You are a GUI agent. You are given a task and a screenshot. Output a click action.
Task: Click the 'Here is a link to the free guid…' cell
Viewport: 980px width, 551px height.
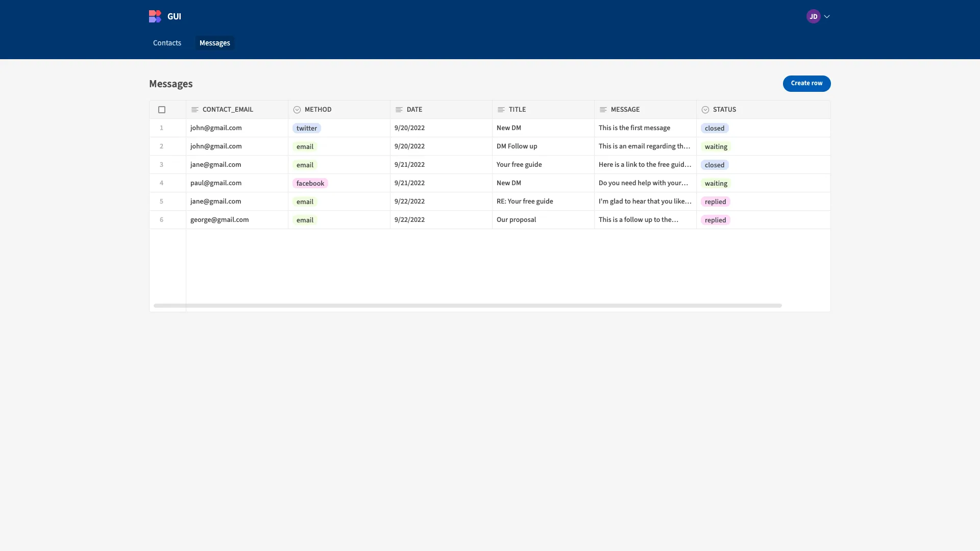coord(645,165)
